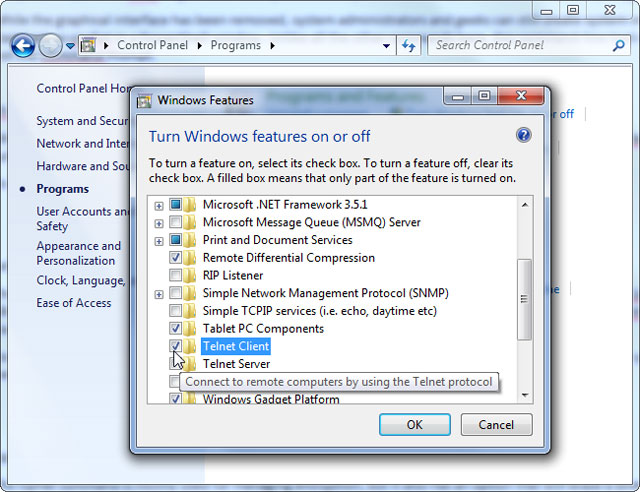Click scroll up arrow in features list
640x492 pixels.
(525, 205)
